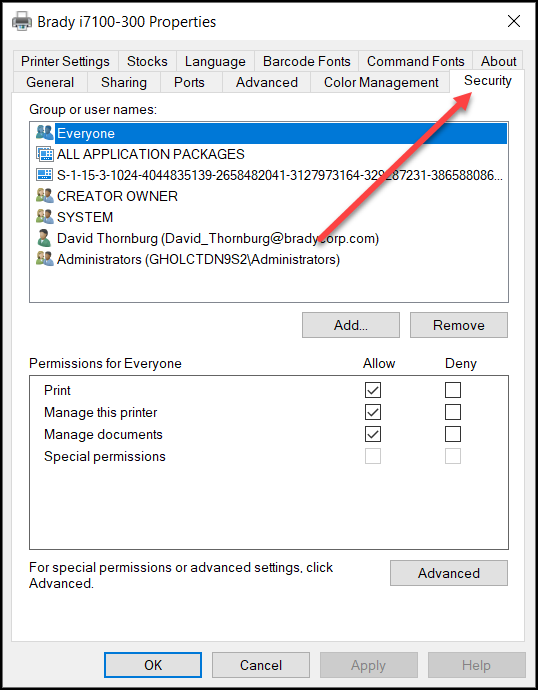Switch to Barcode Fonts tab

pos(307,61)
